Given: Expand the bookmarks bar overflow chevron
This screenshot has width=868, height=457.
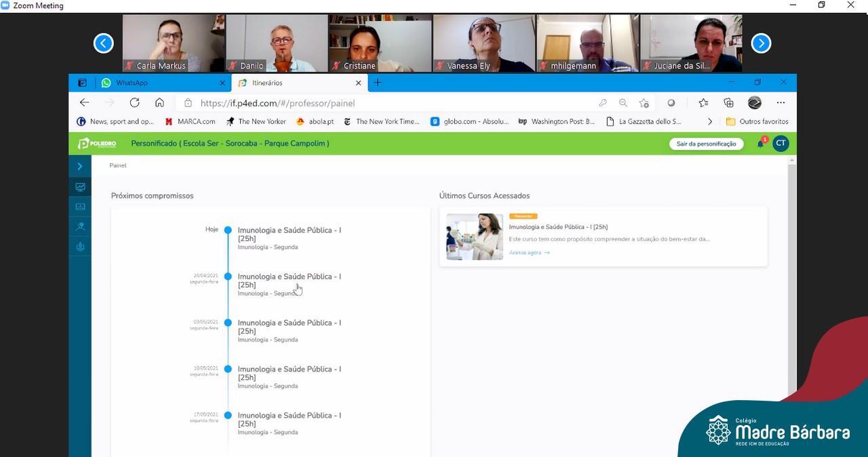Looking at the screenshot, I should tap(709, 121).
